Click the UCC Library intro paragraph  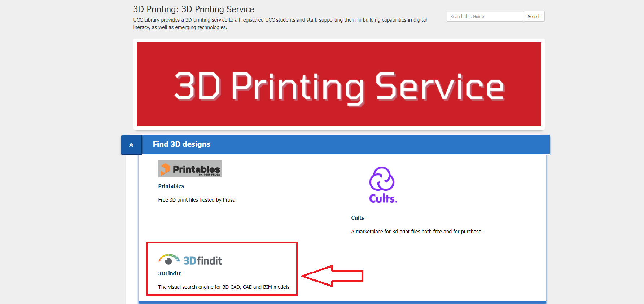[x=280, y=23]
